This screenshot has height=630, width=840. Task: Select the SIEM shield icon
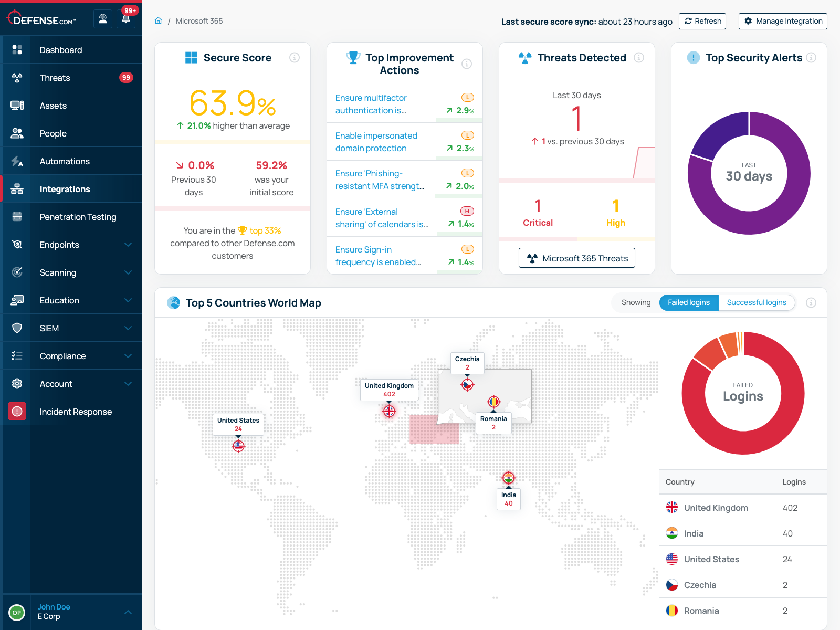coord(17,328)
